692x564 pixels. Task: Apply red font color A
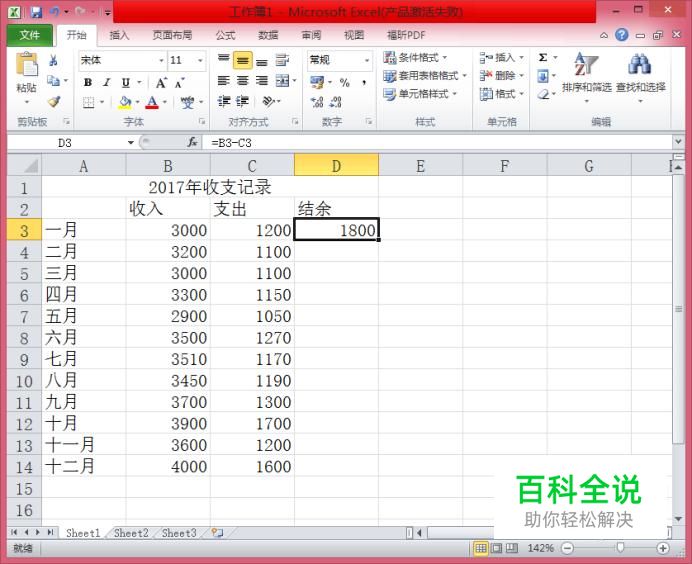[x=152, y=102]
